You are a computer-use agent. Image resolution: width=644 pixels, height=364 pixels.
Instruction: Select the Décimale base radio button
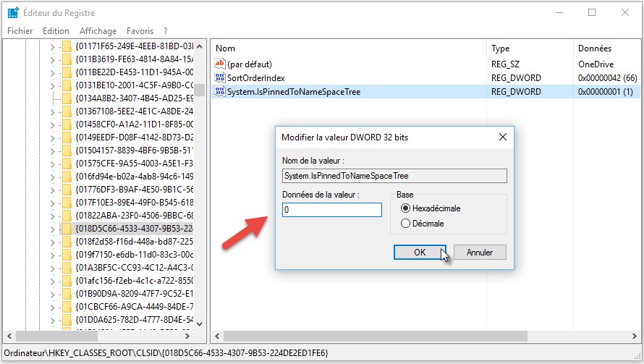coord(405,224)
